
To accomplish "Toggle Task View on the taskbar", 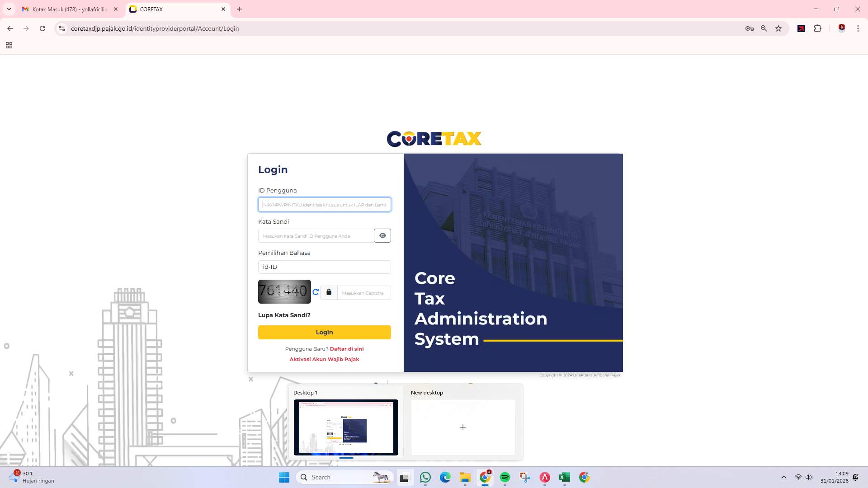I will coord(405,477).
